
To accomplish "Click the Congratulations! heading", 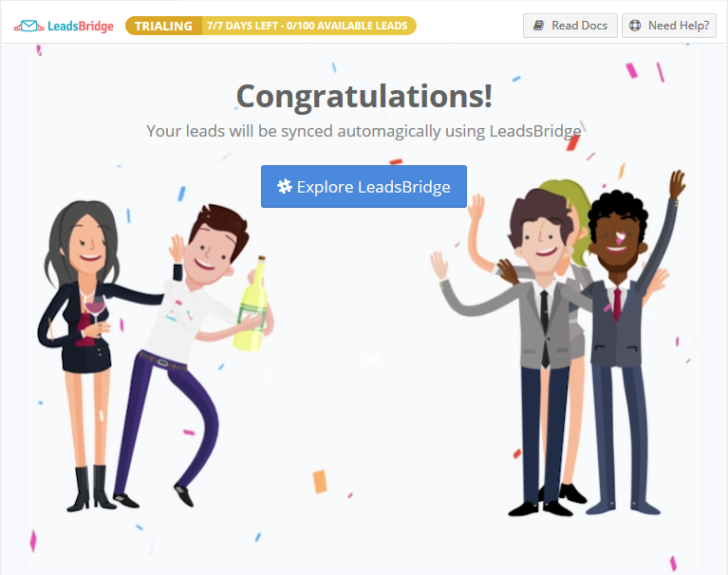I will tap(364, 96).
